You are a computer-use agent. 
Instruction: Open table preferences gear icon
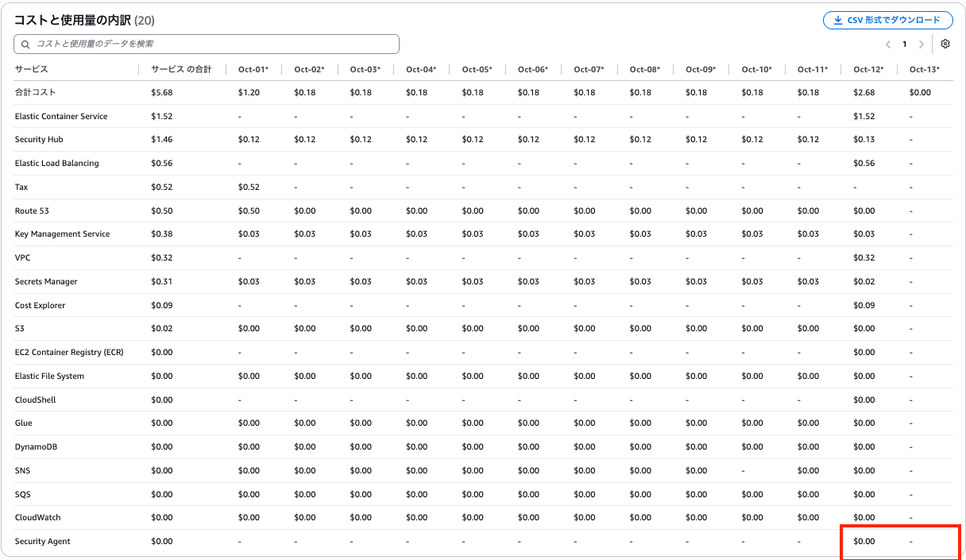click(945, 44)
